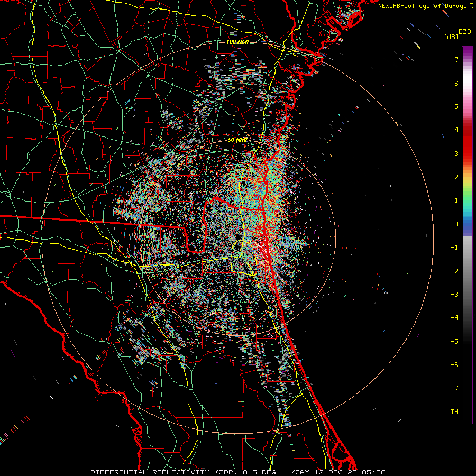This screenshot has width=476, height=476.
Task: Click the legend value -6
Action: 454,365
